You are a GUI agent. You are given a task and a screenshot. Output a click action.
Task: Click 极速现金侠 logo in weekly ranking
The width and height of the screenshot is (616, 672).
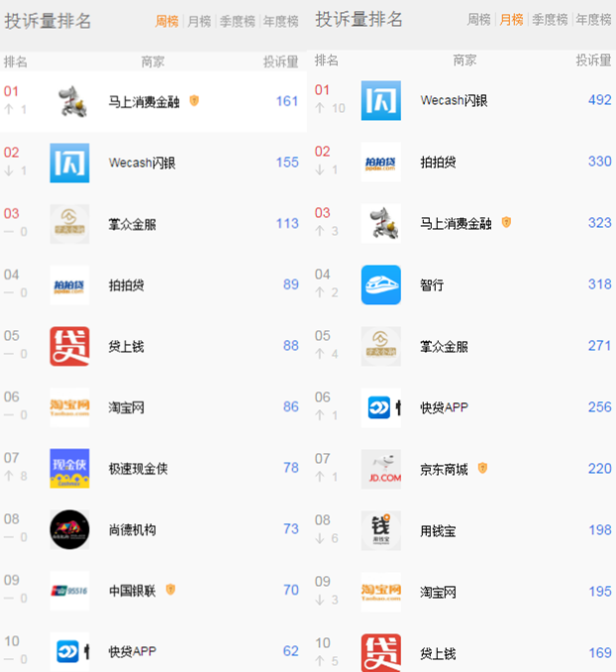click(x=70, y=469)
